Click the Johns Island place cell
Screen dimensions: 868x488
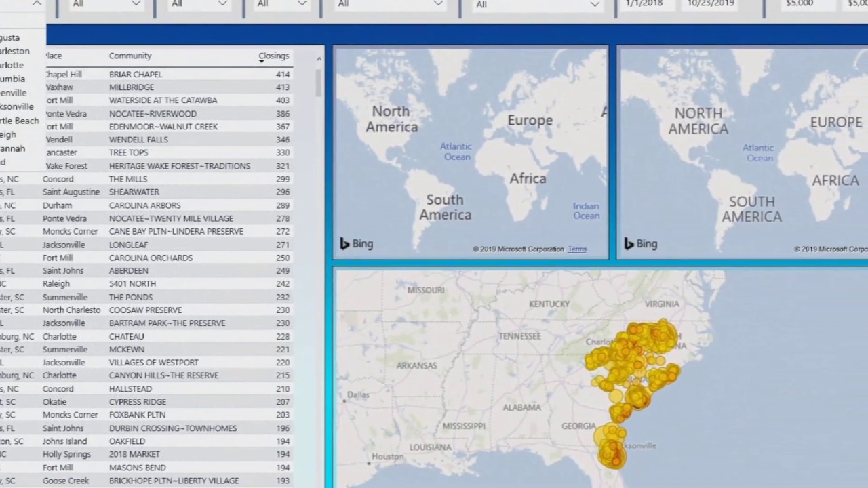coord(65,441)
